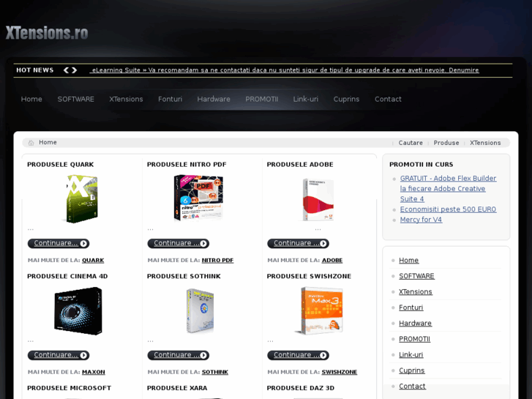
Task: Show previous hot news item arrow
Action: pos(66,70)
